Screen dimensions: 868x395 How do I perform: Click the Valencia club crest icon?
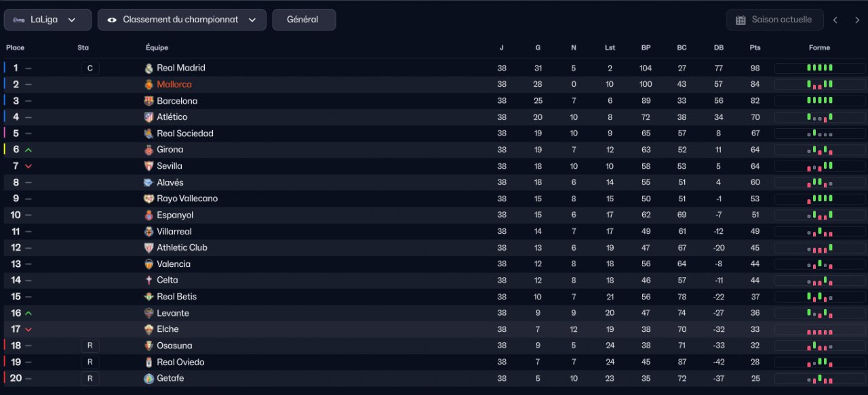(x=149, y=264)
